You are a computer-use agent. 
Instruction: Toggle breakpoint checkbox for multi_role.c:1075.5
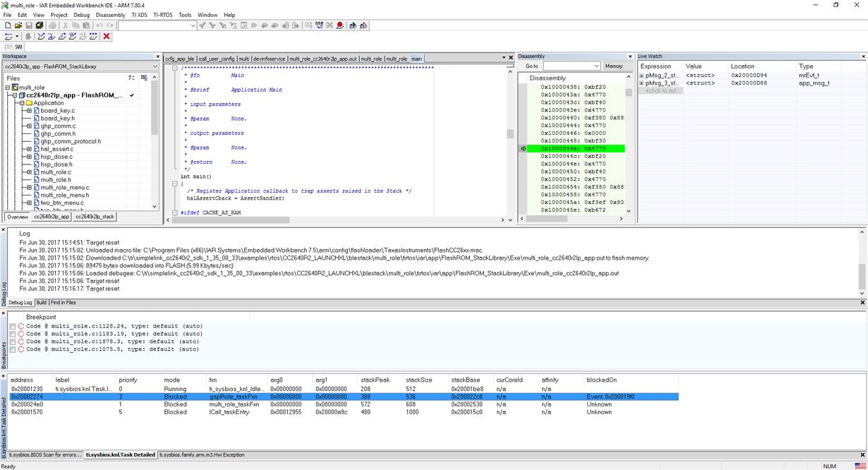click(13, 349)
